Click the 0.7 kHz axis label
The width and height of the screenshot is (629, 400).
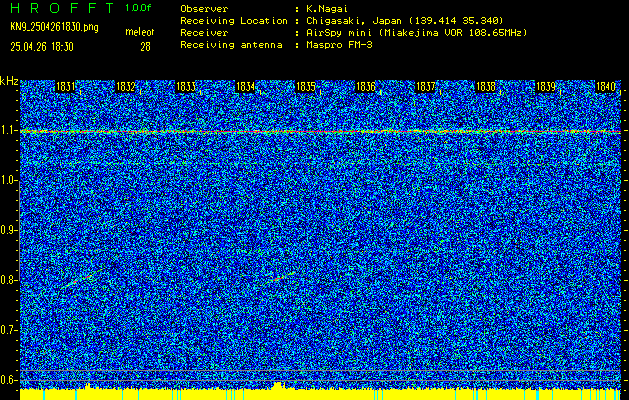point(8,330)
